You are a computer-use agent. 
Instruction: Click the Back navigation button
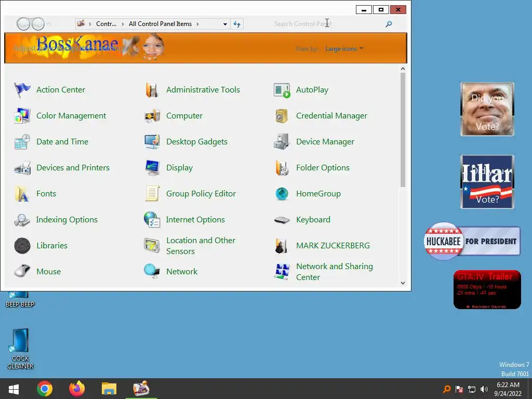(x=23, y=24)
